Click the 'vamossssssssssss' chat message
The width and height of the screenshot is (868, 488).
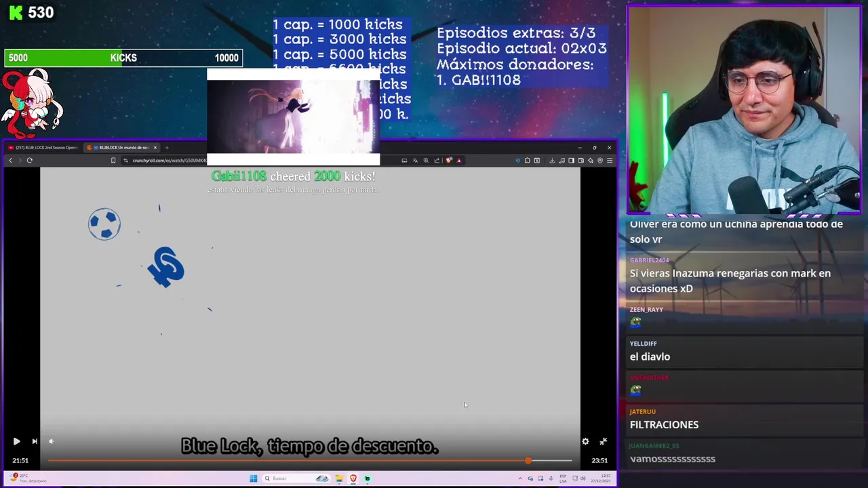672,459
